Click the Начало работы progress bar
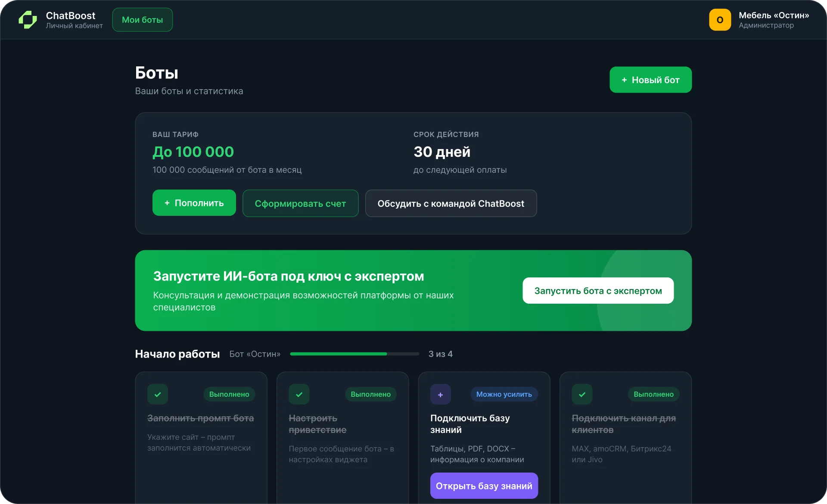Image resolution: width=827 pixels, height=504 pixels. pos(354,354)
